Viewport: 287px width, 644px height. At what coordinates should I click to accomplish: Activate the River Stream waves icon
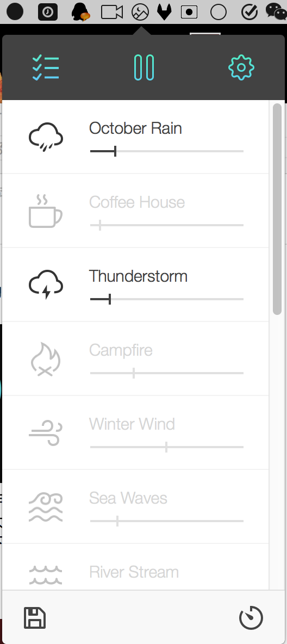[x=46, y=575]
